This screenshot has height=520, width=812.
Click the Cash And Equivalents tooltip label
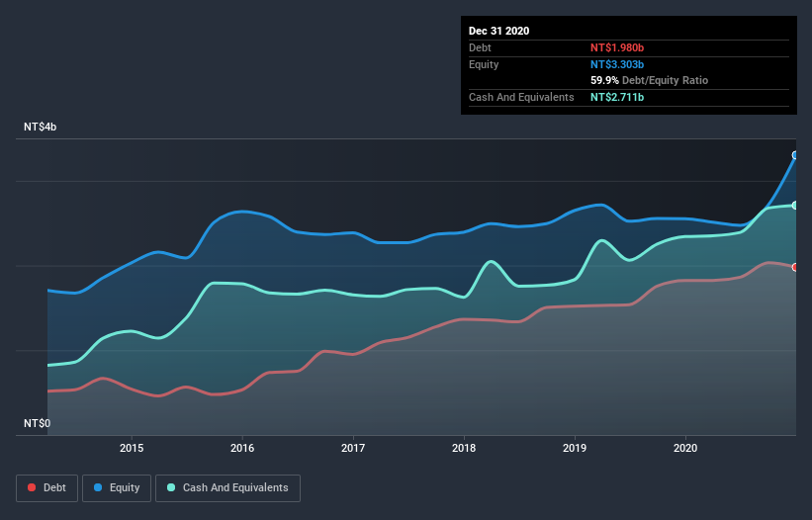[521, 97]
